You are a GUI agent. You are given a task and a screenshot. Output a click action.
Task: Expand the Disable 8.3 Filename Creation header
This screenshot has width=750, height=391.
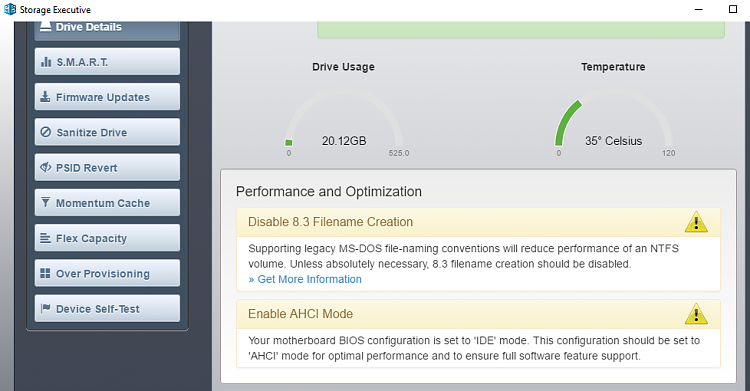point(478,222)
